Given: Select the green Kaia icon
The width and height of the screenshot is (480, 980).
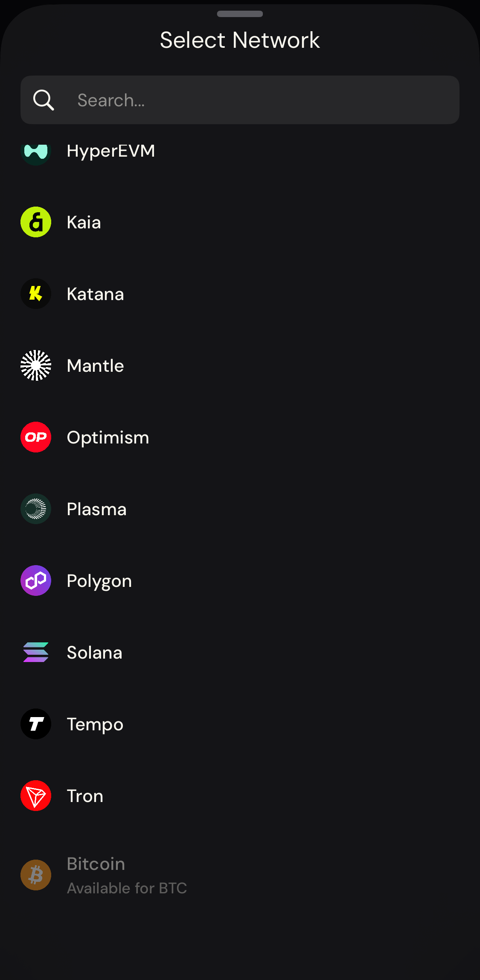Looking at the screenshot, I should [x=36, y=222].
